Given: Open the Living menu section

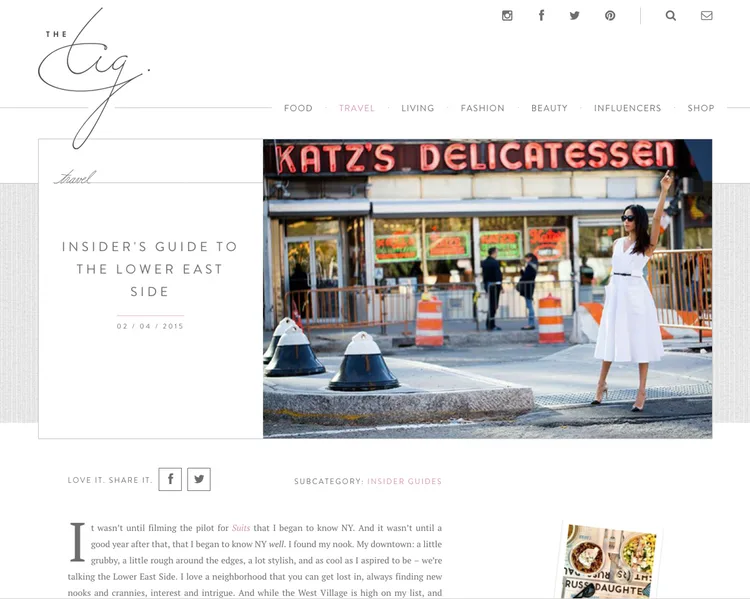Looking at the screenshot, I should click(x=418, y=108).
